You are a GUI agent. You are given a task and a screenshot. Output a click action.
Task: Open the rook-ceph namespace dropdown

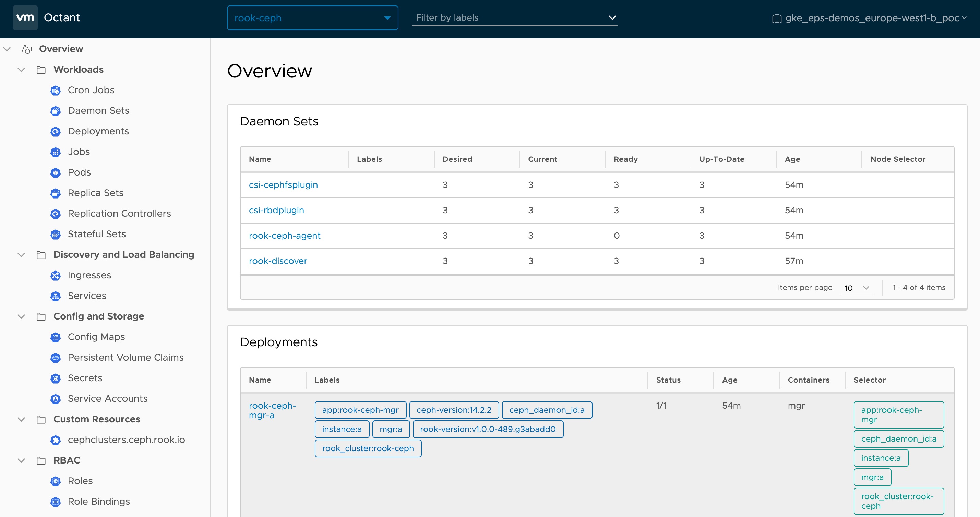click(312, 18)
